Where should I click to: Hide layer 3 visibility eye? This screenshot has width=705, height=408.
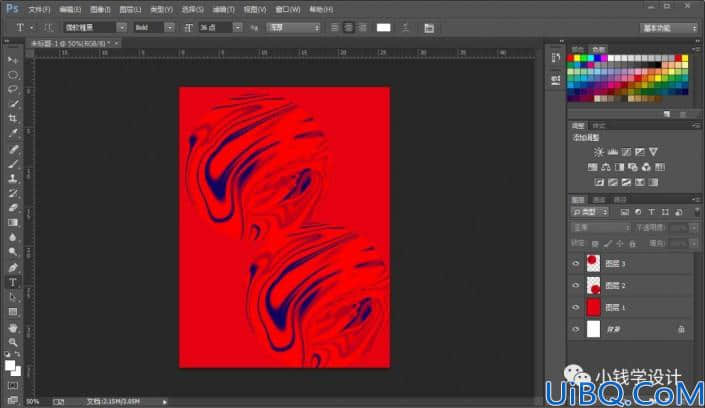click(x=576, y=264)
